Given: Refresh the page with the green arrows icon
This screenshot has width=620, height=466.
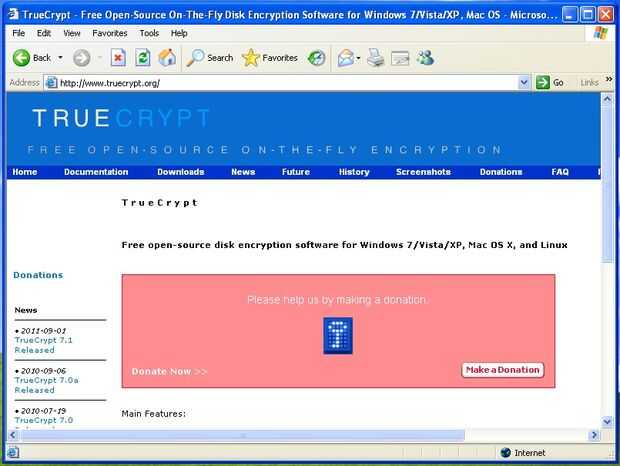Looking at the screenshot, I should coord(143,58).
